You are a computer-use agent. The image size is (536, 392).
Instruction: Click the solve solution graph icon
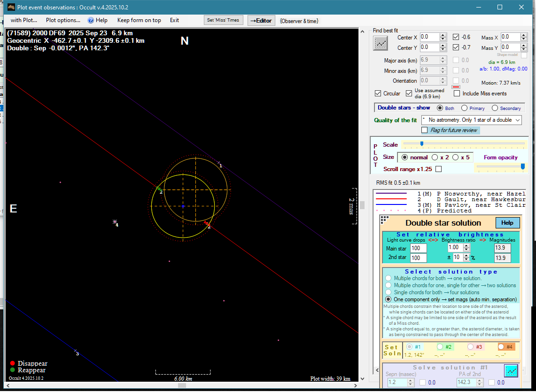[511, 371]
